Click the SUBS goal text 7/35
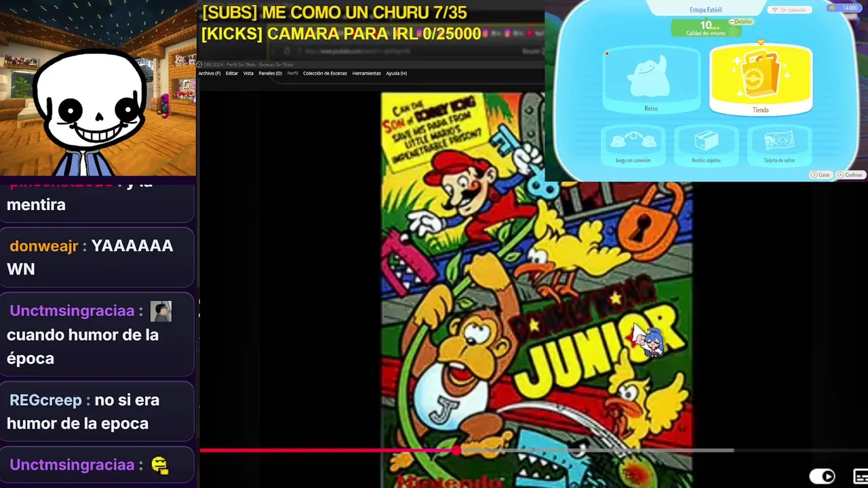The height and width of the screenshot is (488, 868). point(334,12)
